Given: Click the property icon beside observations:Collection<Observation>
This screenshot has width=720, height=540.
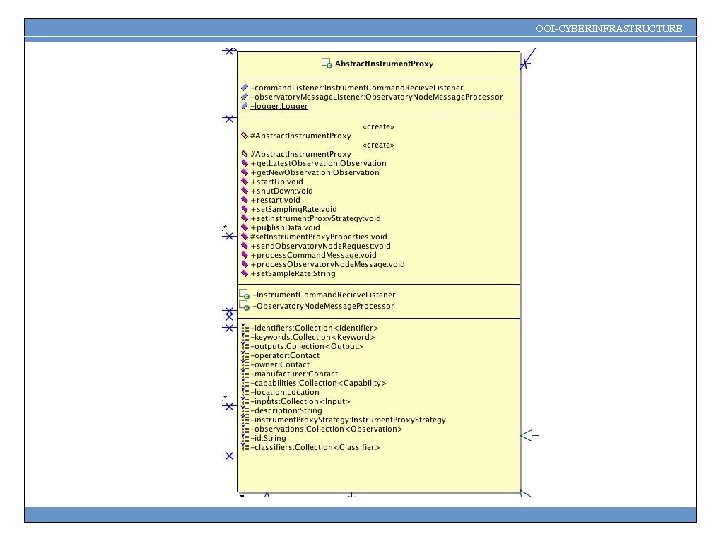Looking at the screenshot, I should (245, 429).
